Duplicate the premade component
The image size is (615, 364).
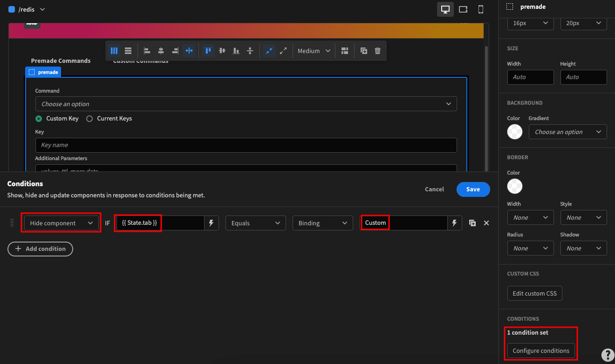364,51
